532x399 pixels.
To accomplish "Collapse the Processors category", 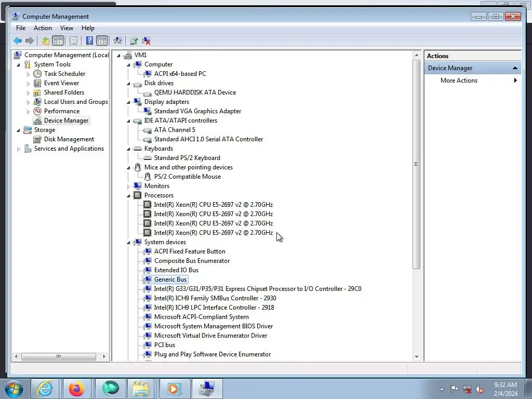I will [128, 196].
